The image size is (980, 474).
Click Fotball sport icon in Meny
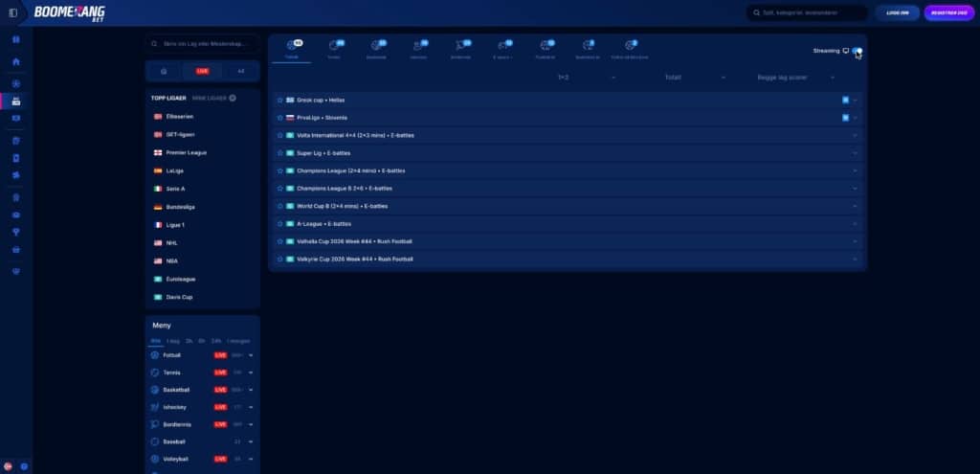pyautogui.click(x=155, y=355)
